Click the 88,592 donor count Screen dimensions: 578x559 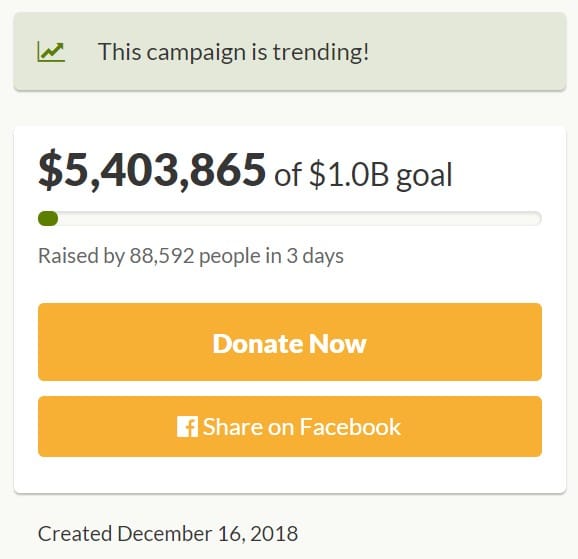coord(162,256)
